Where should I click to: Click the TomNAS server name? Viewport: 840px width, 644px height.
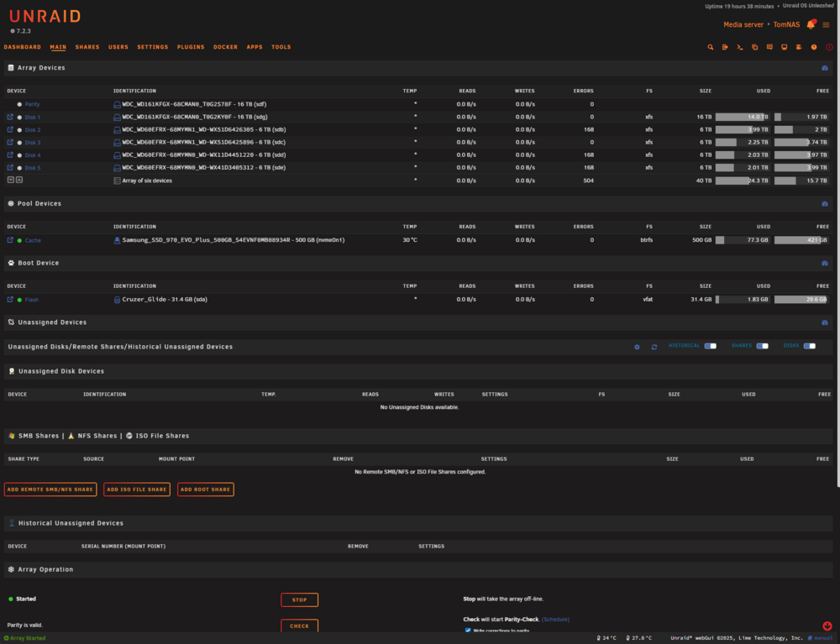tap(786, 24)
